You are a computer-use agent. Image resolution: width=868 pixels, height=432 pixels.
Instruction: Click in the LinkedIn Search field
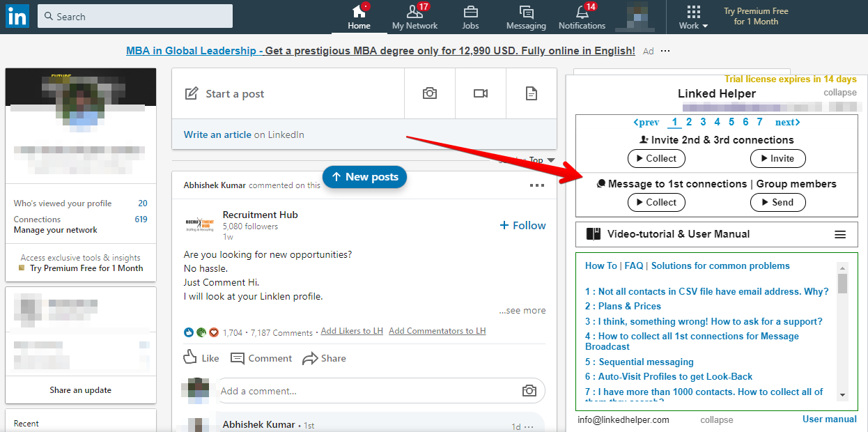tap(135, 16)
